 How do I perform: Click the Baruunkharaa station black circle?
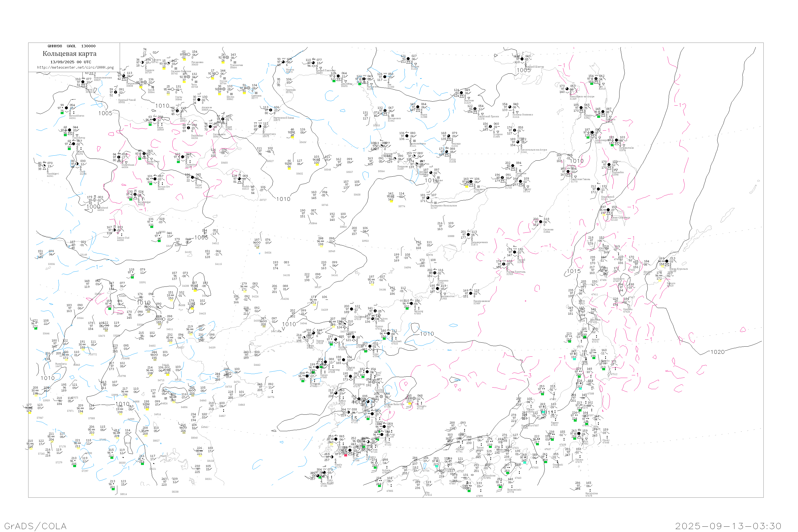coord(66,108)
